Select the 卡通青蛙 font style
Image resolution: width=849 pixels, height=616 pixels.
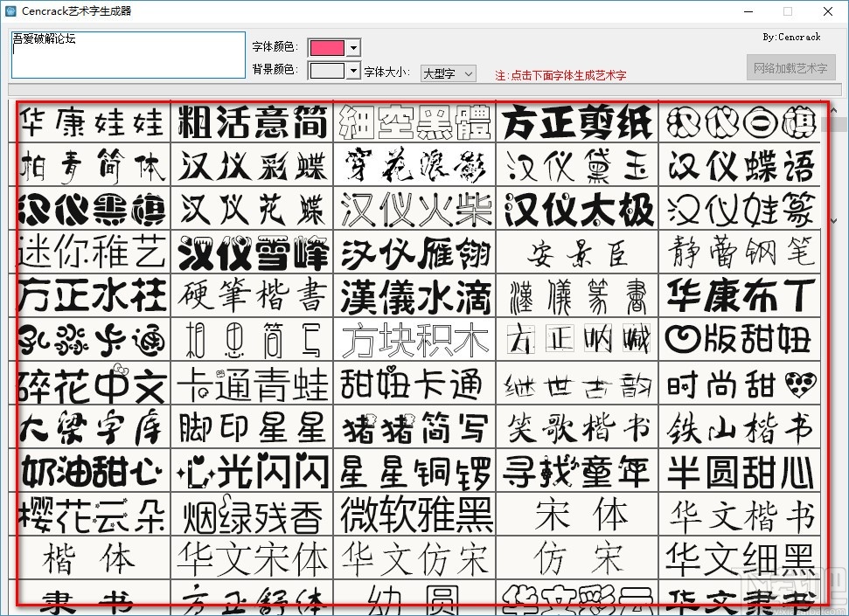pos(252,383)
